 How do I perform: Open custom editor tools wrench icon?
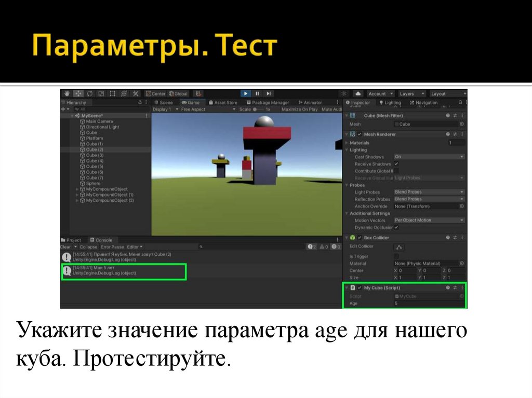[x=136, y=93]
